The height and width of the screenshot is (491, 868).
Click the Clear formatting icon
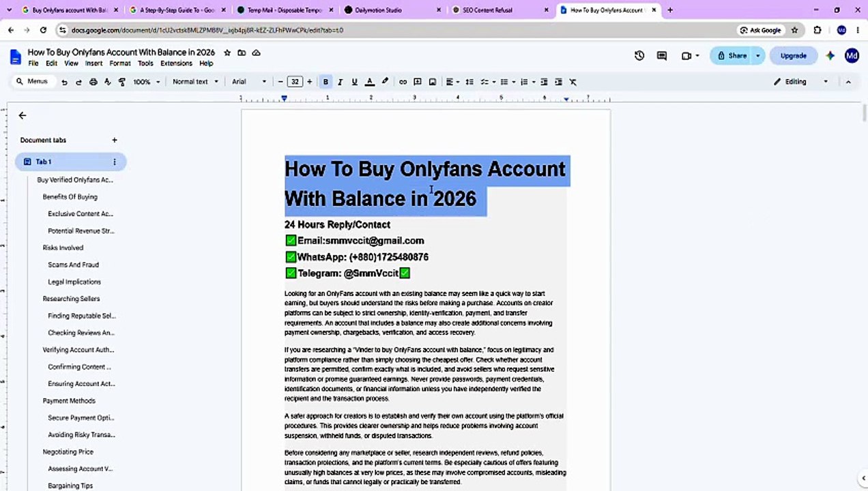point(573,82)
